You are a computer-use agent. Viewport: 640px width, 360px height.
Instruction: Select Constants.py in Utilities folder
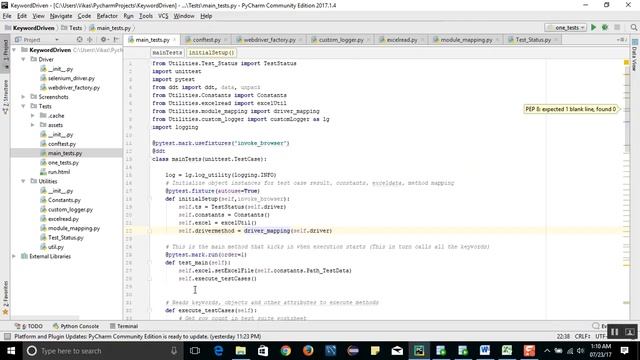(64, 200)
